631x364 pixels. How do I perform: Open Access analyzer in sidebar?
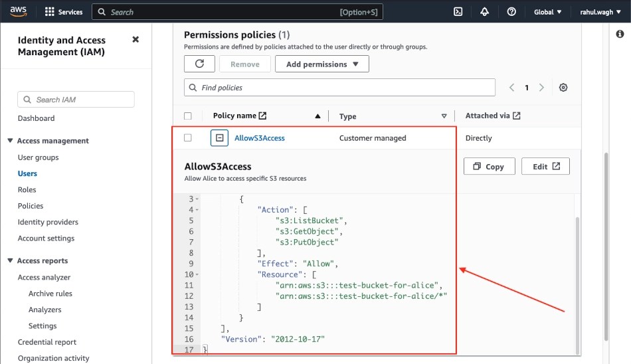pos(44,277)
